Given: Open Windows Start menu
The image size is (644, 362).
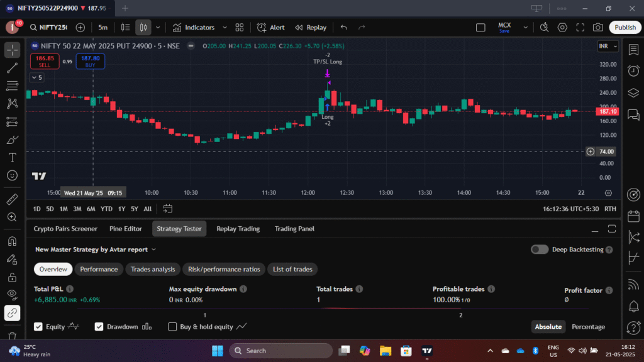Looking at the screenshot, I should coord(217,351).
